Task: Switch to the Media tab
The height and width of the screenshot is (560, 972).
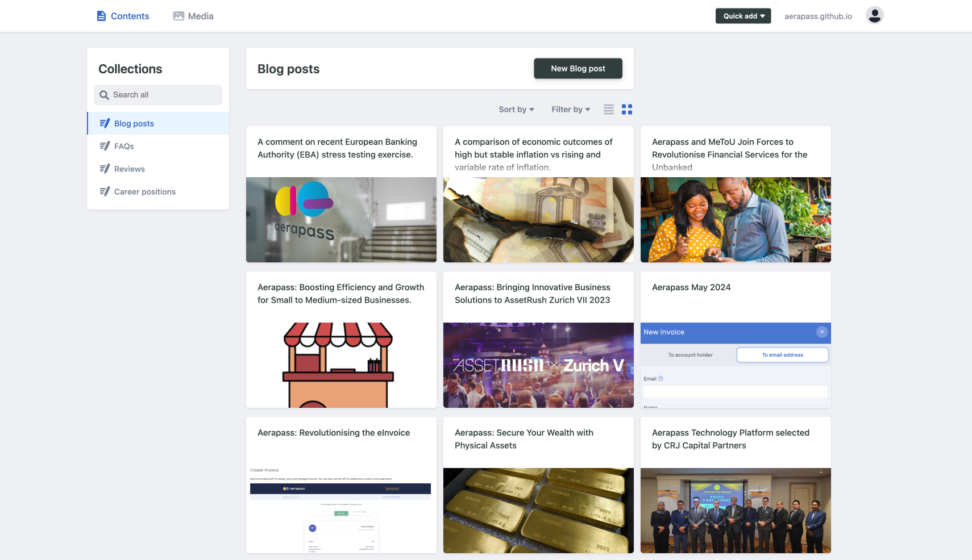Action: point(193,16)
